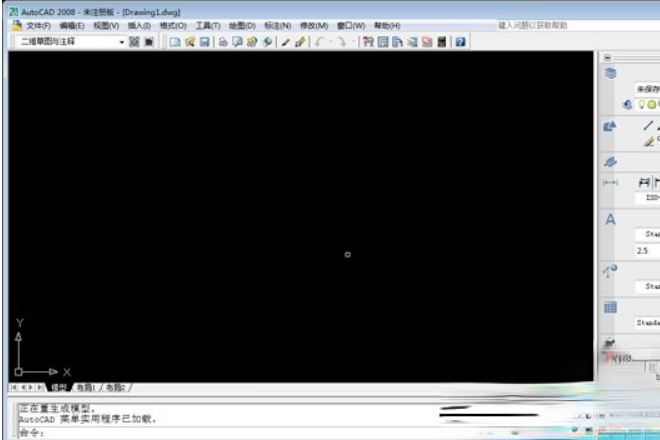
Task: Click the Tables panel grid icon
Action: (610, 307)
